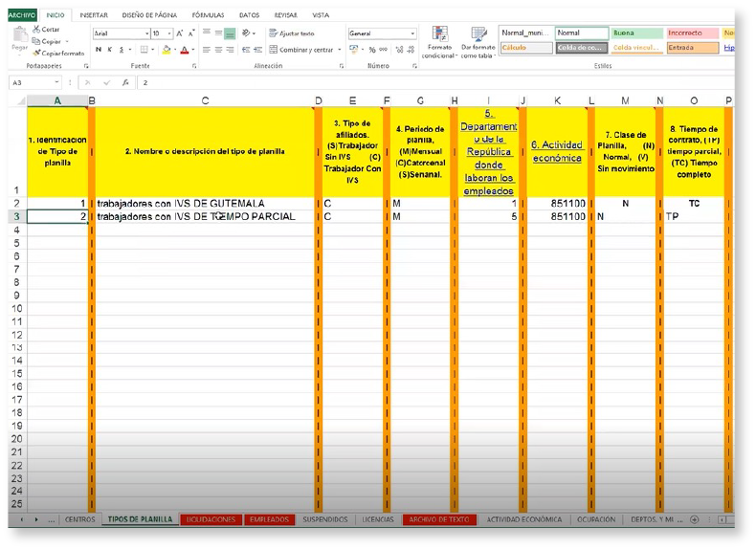Click the formula bar input
The image size is (756, 550).
point(435,83)
